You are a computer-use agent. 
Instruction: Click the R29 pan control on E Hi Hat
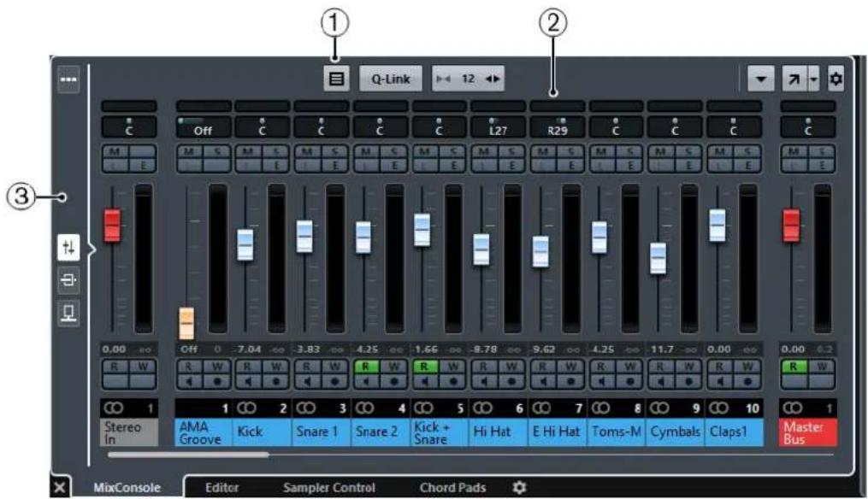point(557,127)
